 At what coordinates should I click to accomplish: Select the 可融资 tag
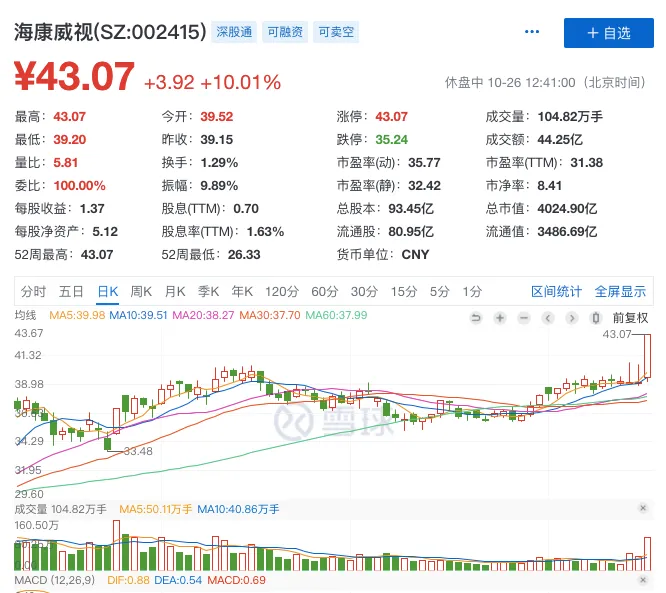point(285,32)
